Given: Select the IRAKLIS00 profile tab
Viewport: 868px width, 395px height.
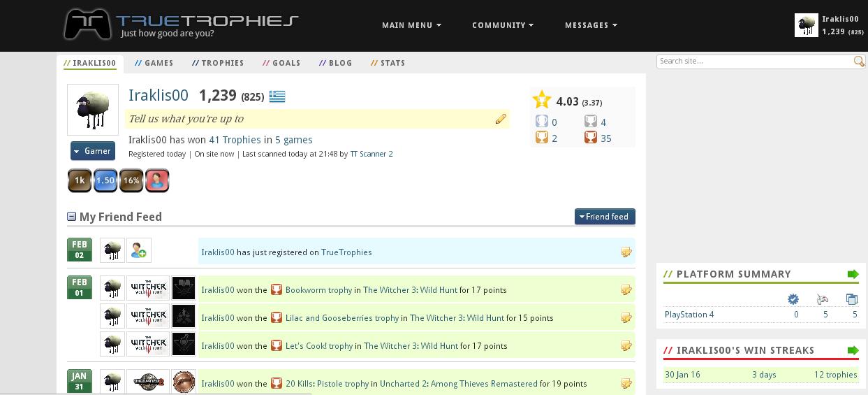Looking at the screenshot, I should 90,63.
